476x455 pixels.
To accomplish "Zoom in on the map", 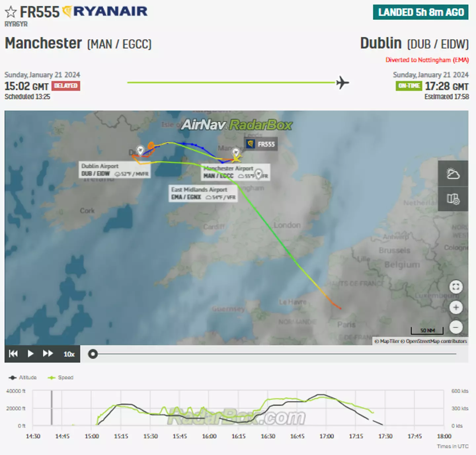I will click(x=456, y=308).
